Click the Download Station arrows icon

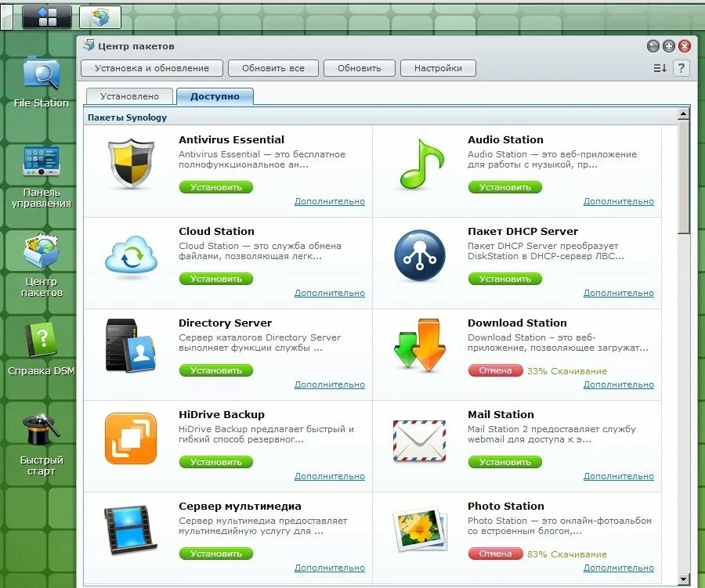coord(420,345)
